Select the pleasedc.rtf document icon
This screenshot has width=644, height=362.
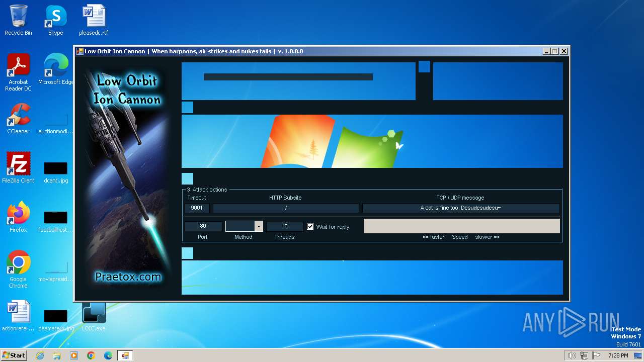94,20
